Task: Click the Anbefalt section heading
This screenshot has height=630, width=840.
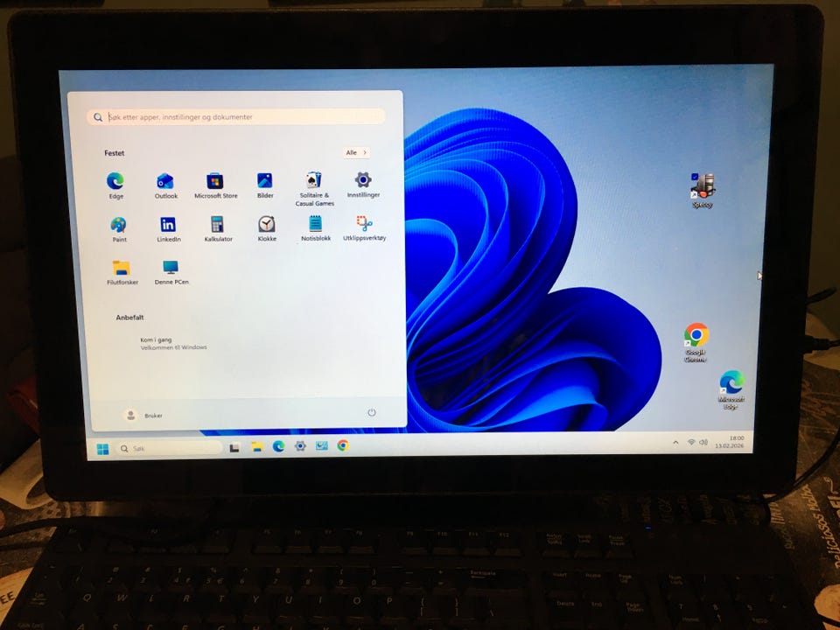Action: click(x=129, y=318)
